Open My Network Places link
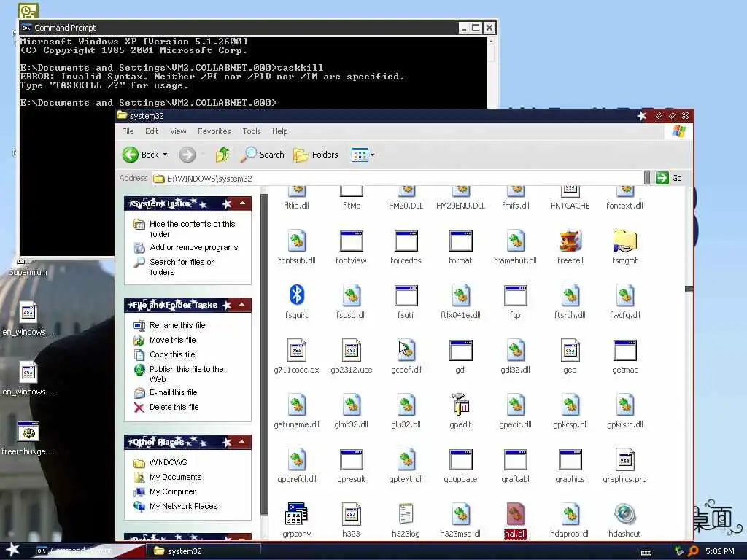747x560 pixels. click(x=183, y=506)
